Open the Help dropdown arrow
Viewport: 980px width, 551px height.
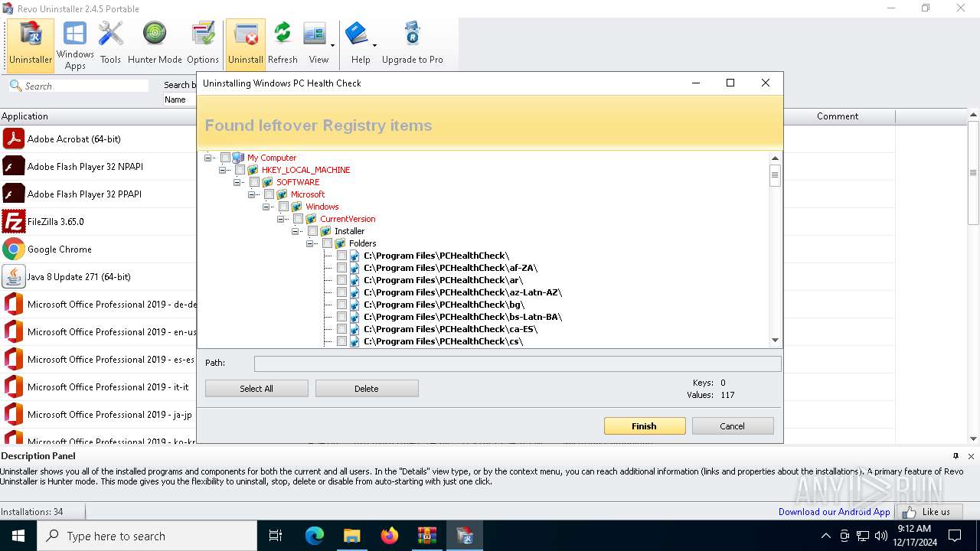click(375, 45)
